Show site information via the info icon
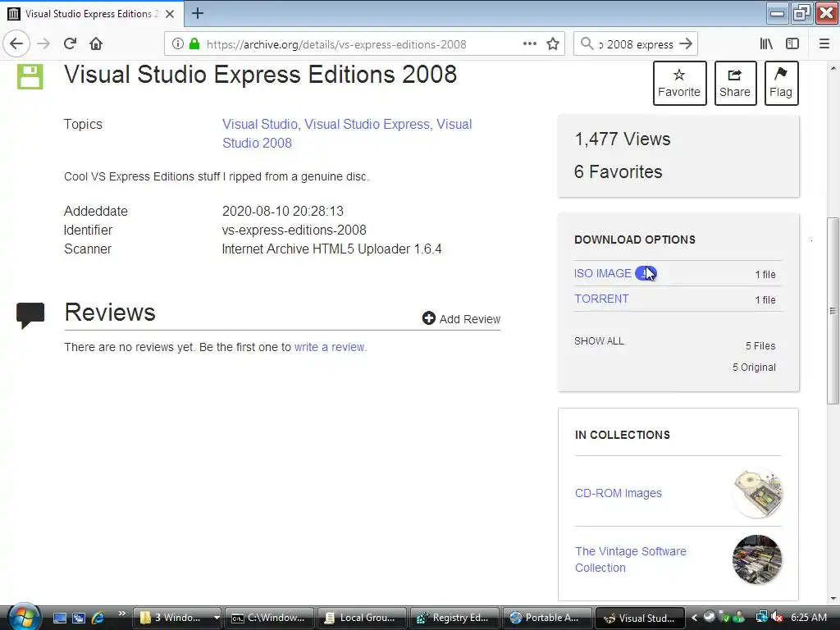 point(178,44)
